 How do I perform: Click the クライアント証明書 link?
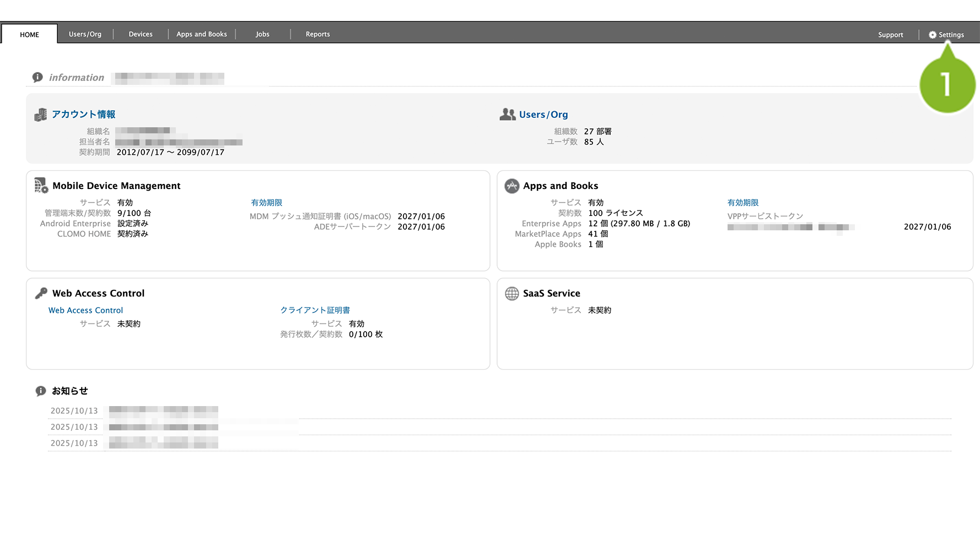pyautogui.click(x=315, y=310)
